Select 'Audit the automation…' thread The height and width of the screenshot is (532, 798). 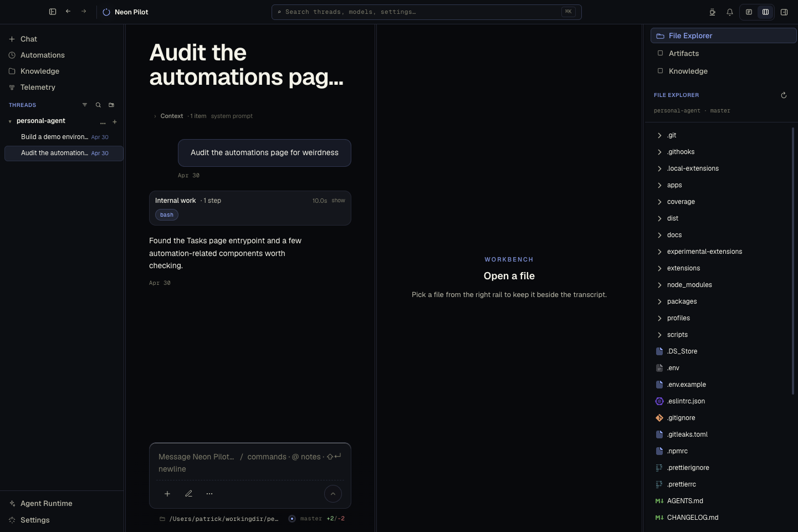pyautogui.click(x=64, y=153)
